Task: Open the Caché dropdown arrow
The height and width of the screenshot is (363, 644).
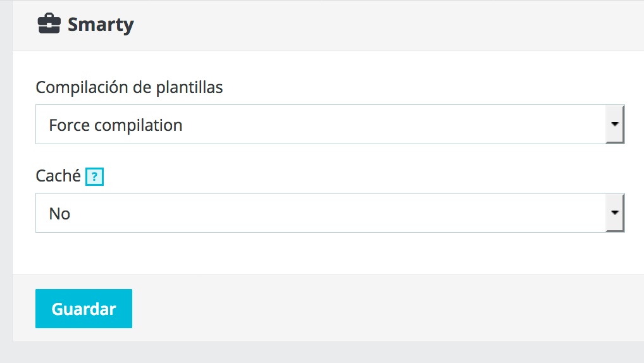Action: pos(614,212)
